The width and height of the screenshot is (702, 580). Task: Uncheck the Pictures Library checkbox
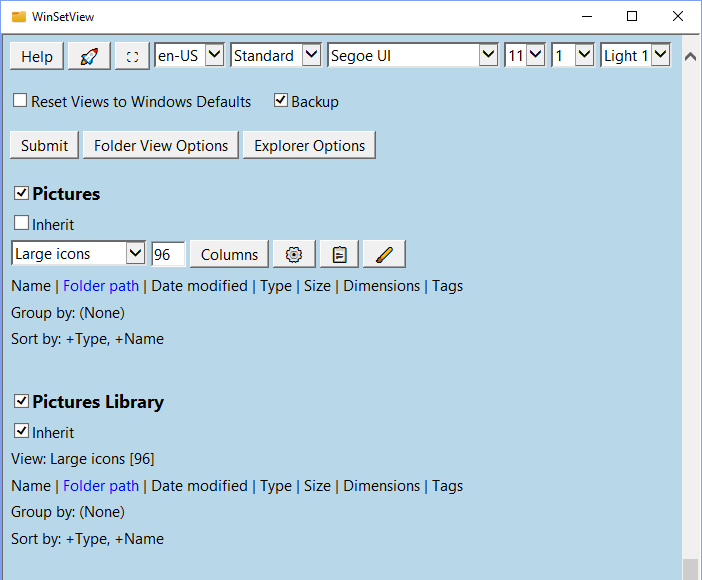pyautogui.click(x=21, y=401)
